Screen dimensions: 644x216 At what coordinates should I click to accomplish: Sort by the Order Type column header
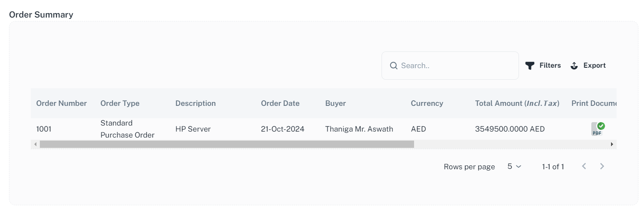click(x=120, y=103)
